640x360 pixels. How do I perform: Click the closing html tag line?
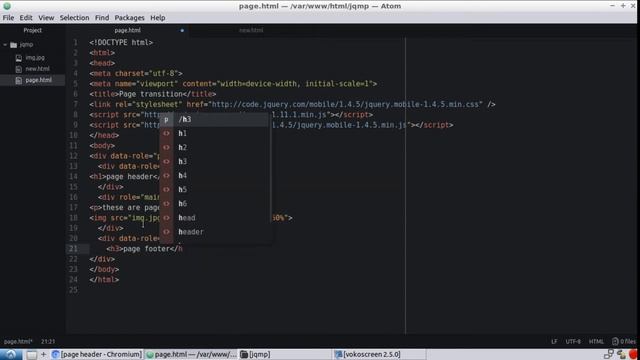pyautogui.click(x=104, y=280)
